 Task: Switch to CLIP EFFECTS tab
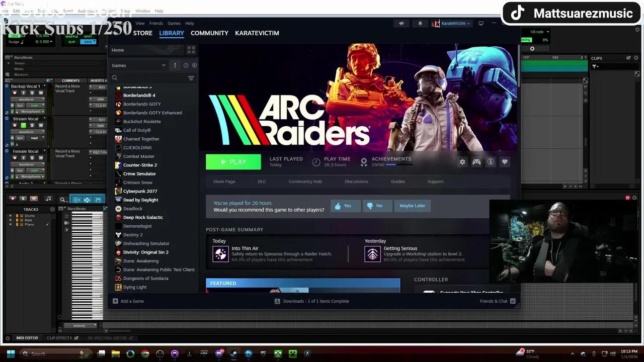click(x=59, y=338)
